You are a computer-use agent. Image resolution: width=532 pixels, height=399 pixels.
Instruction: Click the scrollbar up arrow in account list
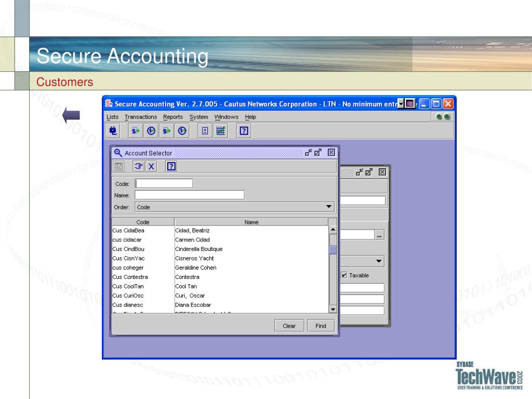[333, 230]
